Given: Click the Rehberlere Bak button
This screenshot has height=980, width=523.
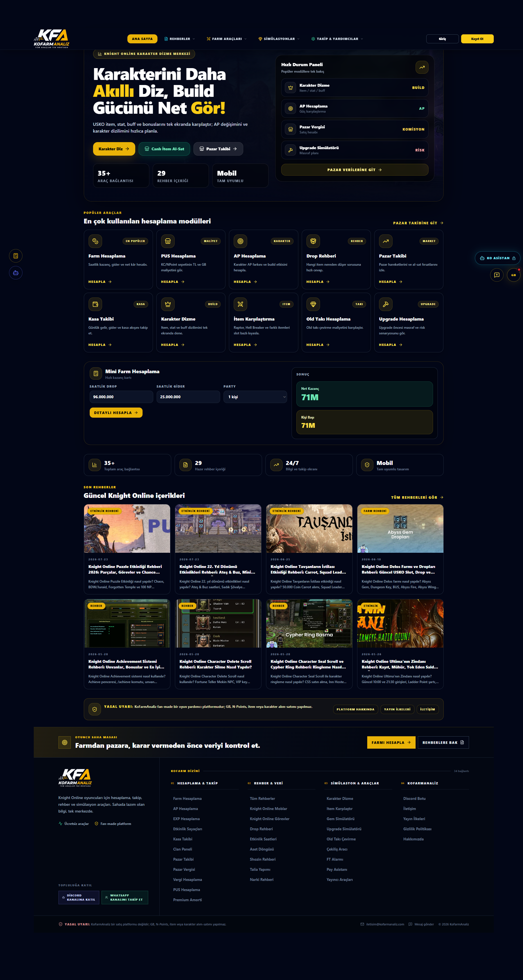Looking at the screenshot, I should point(443,742).
